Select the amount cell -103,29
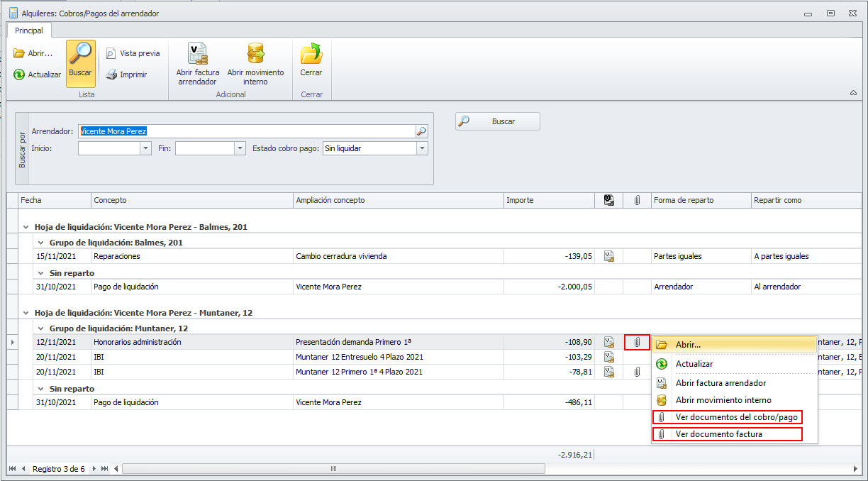The height and width of the screenshot is (481, 868). tap(549, 357)
